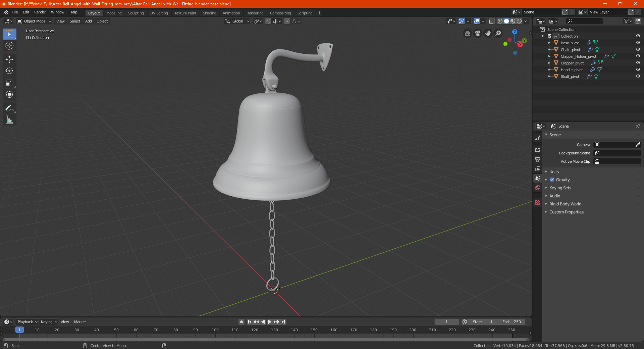The height and width of the screenshot is (349, 644).
Task: Select the Measure tool
Action: click(9, 120)
